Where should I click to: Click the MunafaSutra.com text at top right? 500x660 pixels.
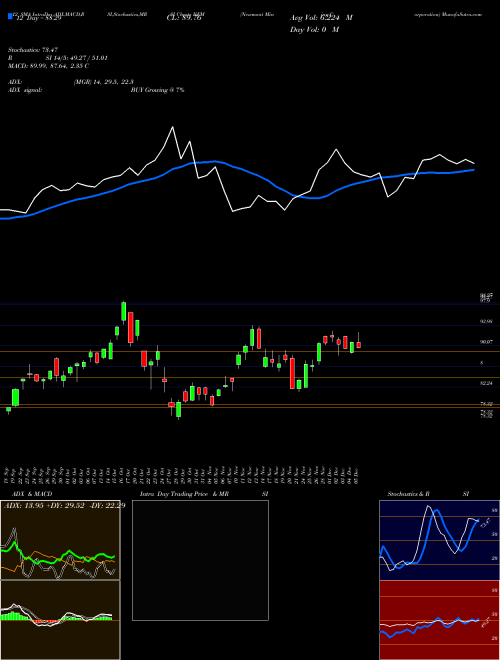click(462, 14)
